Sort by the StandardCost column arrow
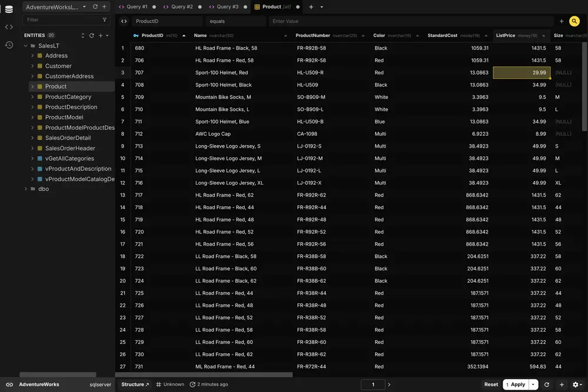588x392 pixels. (486, 36)
